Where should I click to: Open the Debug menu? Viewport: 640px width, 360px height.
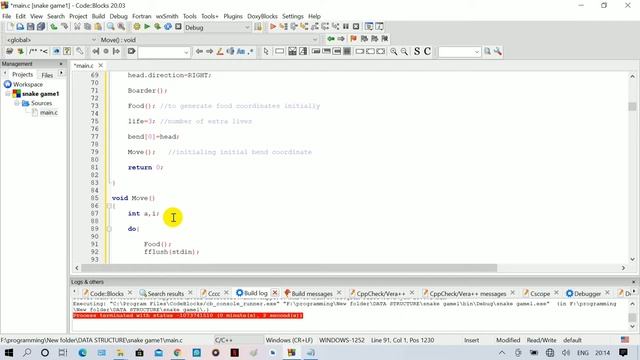click(118, 16)
